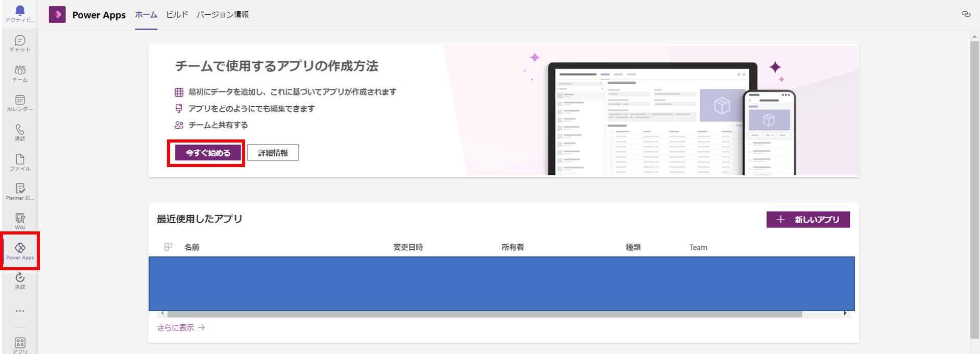980x354 pixels.
Task: Follow the さらに表示 link
Action: click(181, 328)
